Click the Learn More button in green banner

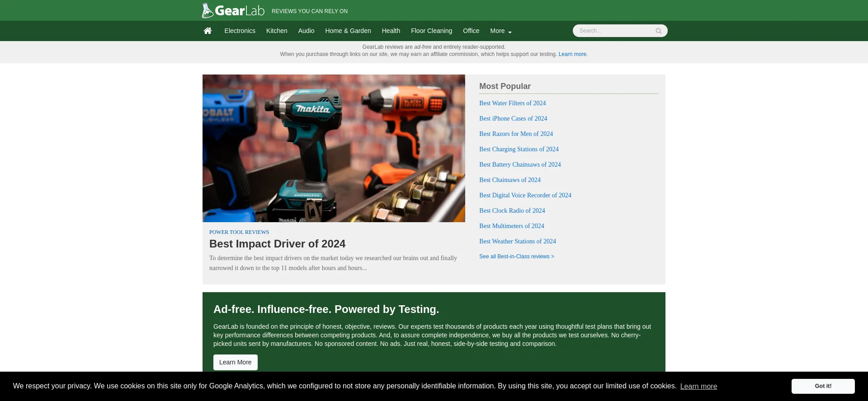235,362
